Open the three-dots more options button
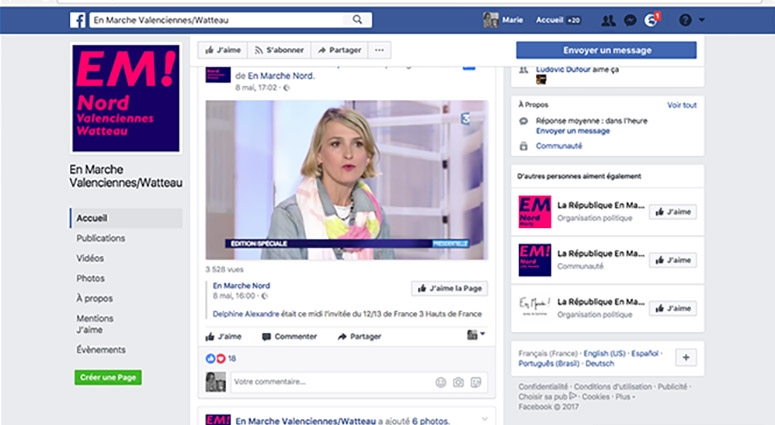This screenshot has height=425, width=775. tap(380, 50)
